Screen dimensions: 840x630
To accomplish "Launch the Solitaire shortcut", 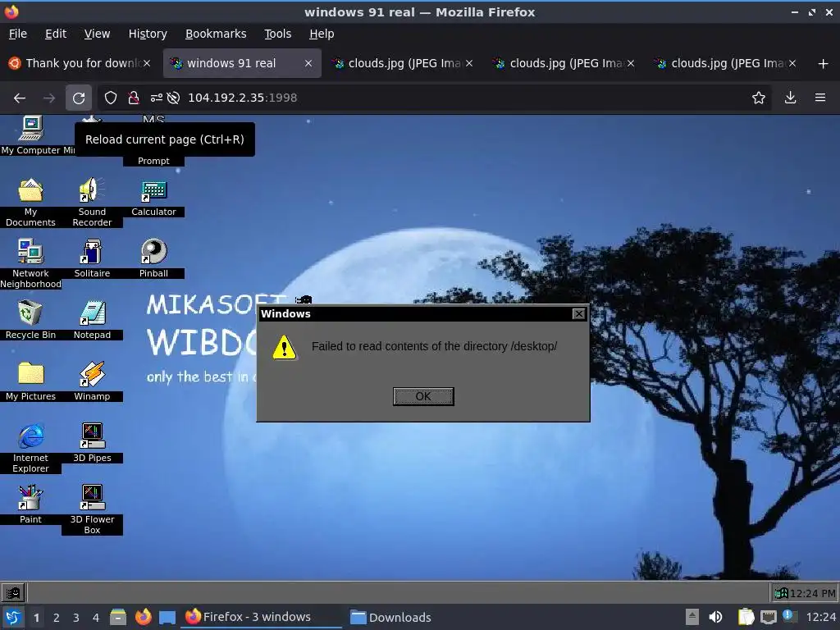I will (x=92, y=258).
